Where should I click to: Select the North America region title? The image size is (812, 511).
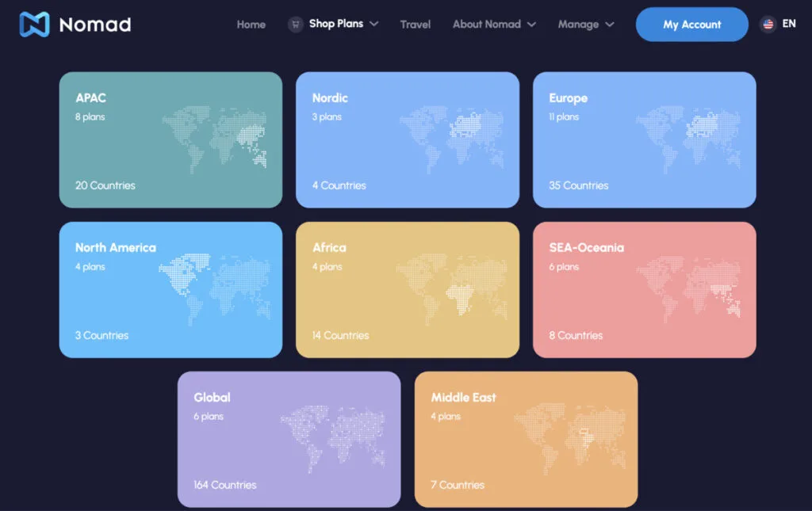pyautogui.click(x=116, y=248)
